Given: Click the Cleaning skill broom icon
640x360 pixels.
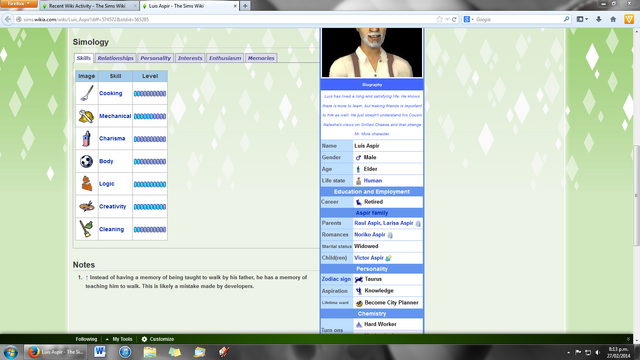Looking at the screenshot, I should (x=86, y=229).
